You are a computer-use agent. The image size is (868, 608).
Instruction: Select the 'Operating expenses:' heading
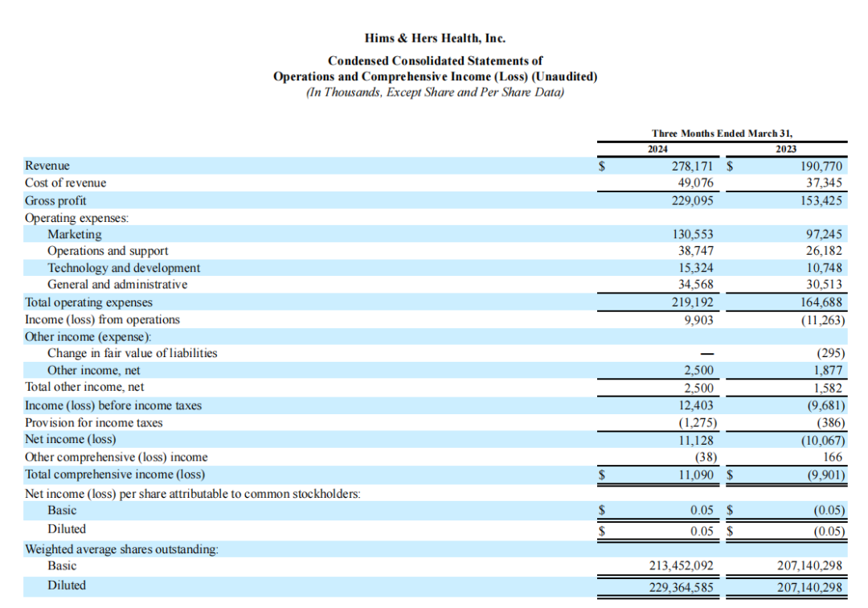(x=76, y=218)
